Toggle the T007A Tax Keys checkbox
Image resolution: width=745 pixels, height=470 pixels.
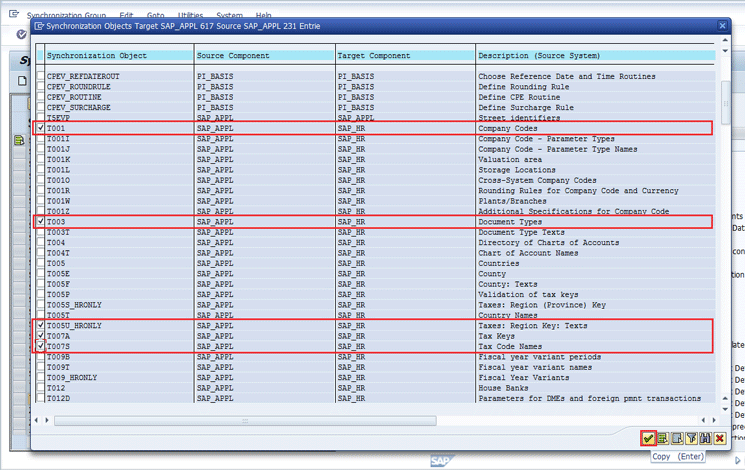point(41,336)
